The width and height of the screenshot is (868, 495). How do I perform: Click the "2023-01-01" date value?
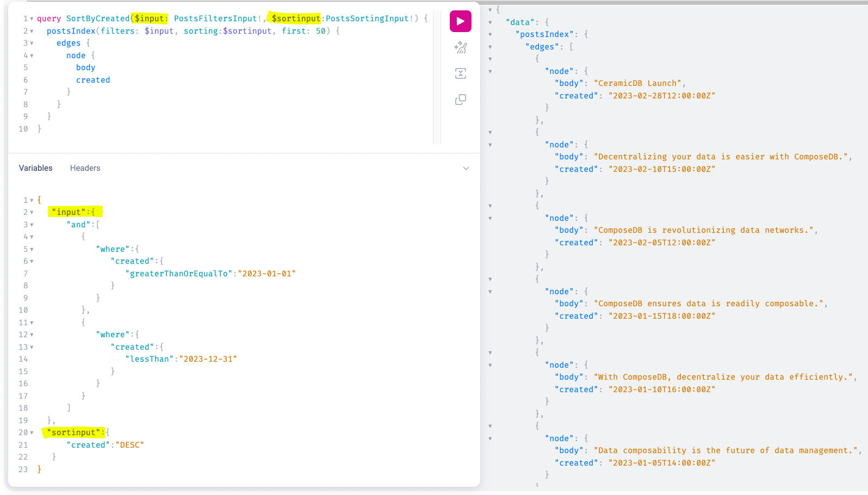[x=266, y=274]
